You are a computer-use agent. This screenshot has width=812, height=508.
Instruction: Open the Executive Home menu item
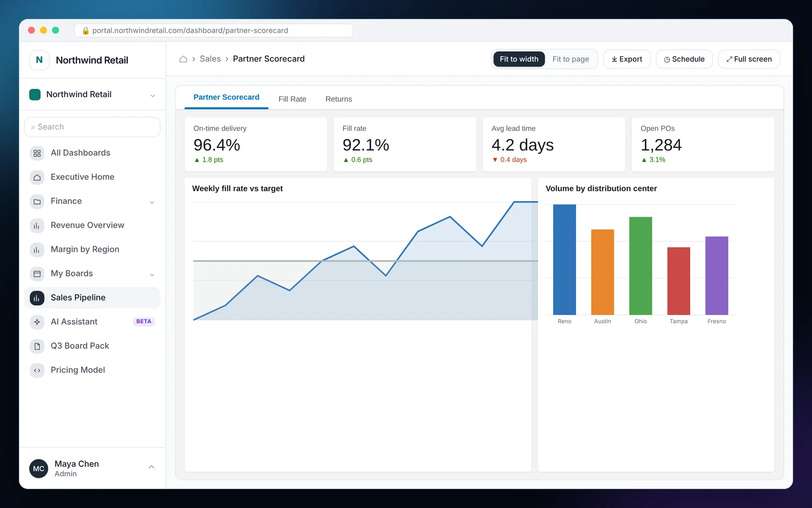(92, 177)
